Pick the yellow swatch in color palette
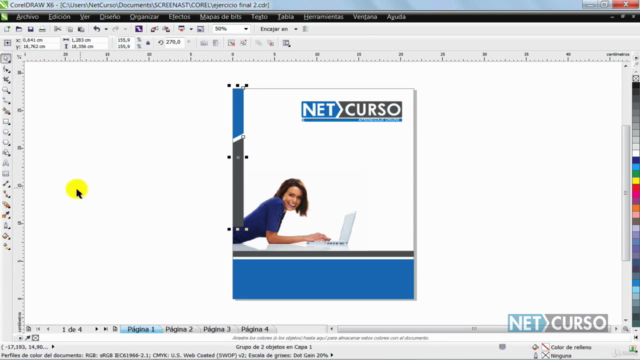Viewport: 640px width, 360px height. pyautogui.click(x=636, y=181)
